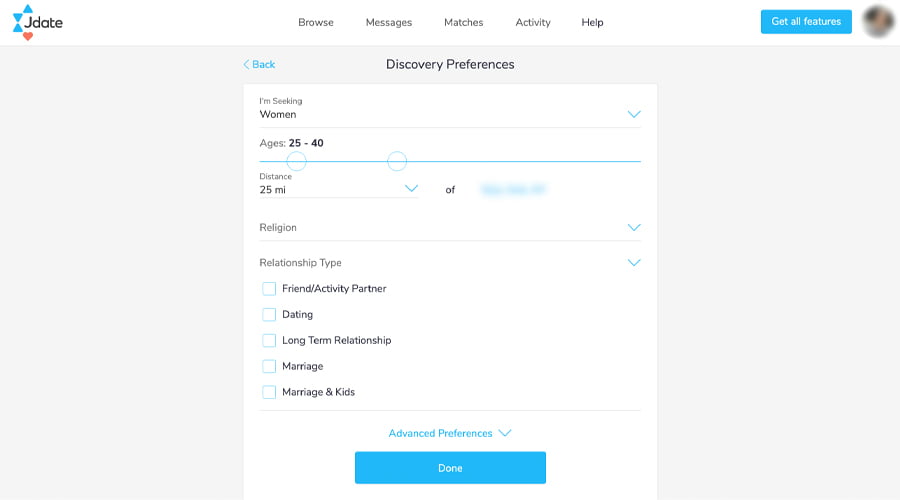Click the blurred location field
Image resolution: width=900 pixels, height=500 pixels.
click(513, 189)
